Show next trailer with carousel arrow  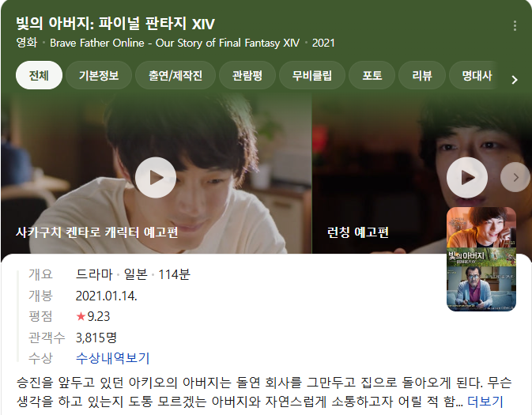click(515, 177)
